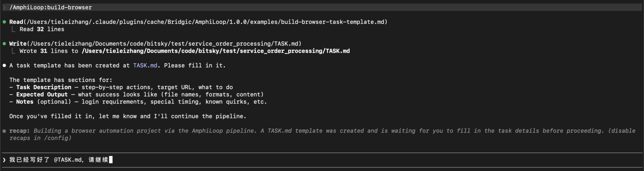Click the bold "Task Description" label
The width and height of the screenshot is (644, 171).
click(x=44, y=87)
